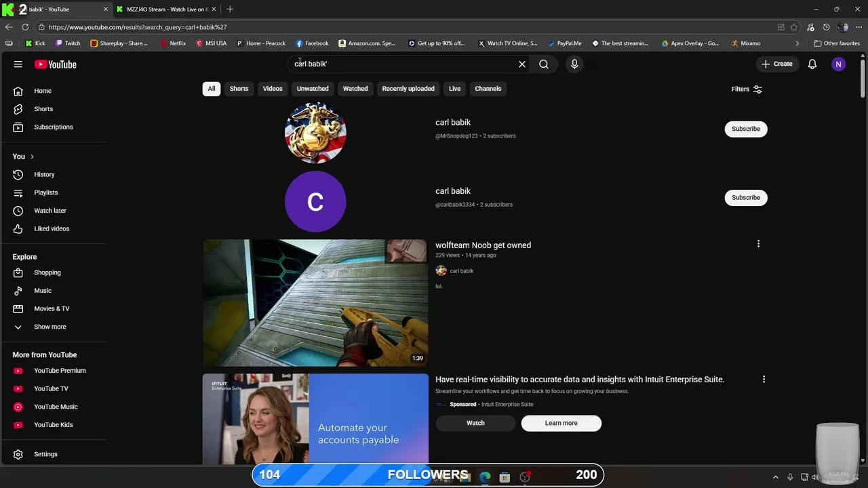Clear the search box with the X
This screenshot has width=868, height=488.
522,64
